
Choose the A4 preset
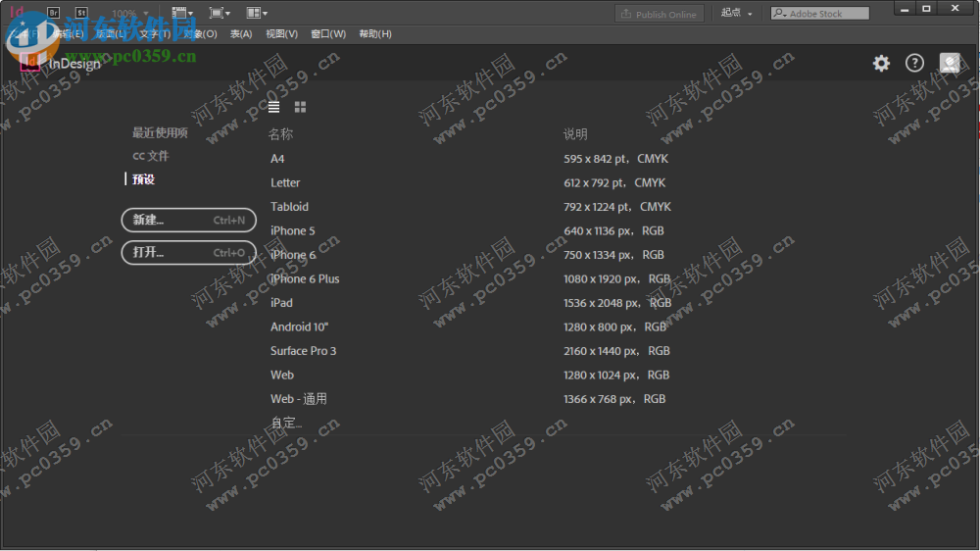(x=277, y=159)
